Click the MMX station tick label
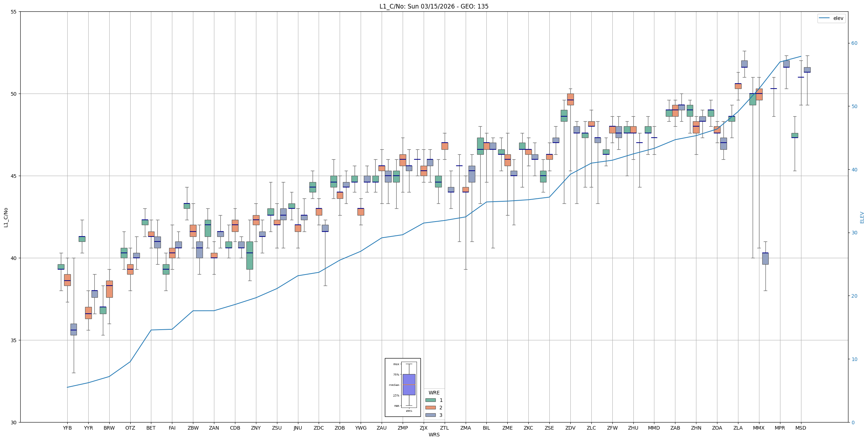 [x=759, y=428]
